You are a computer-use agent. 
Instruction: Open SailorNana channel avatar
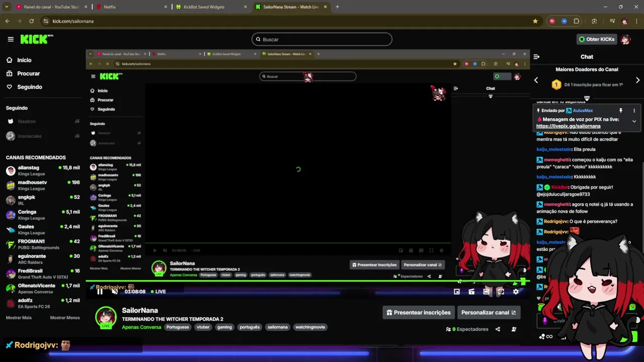106,317
